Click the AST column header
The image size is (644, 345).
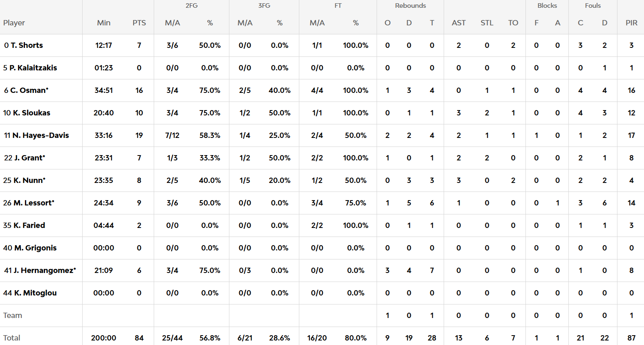tap(458, 23)
